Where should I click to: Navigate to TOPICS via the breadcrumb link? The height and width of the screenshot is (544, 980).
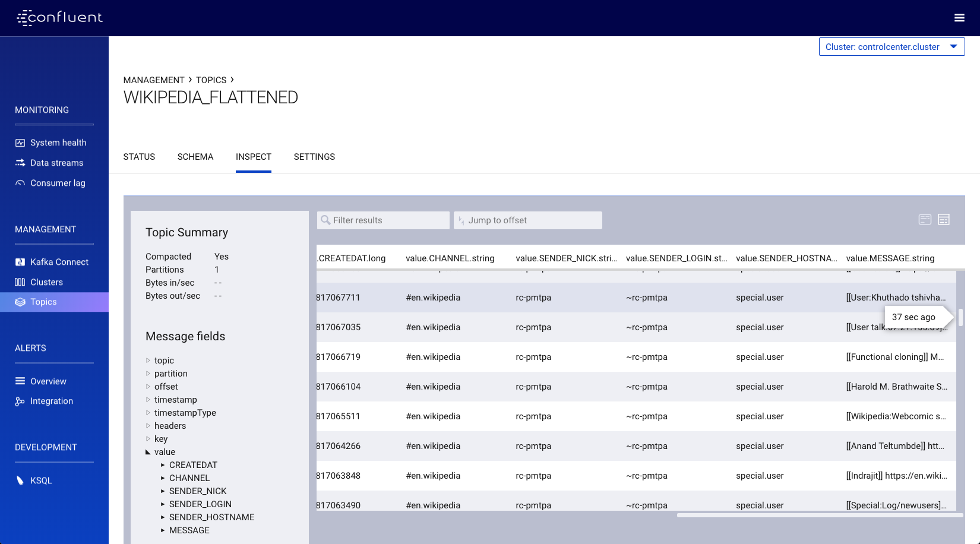point(211,80)
